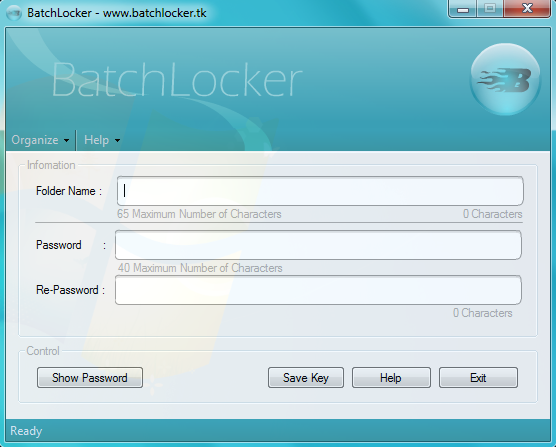Click the Help button in Control group
Image resolution: width=556 pixels, height=447 pixels.
pos(391,378)
